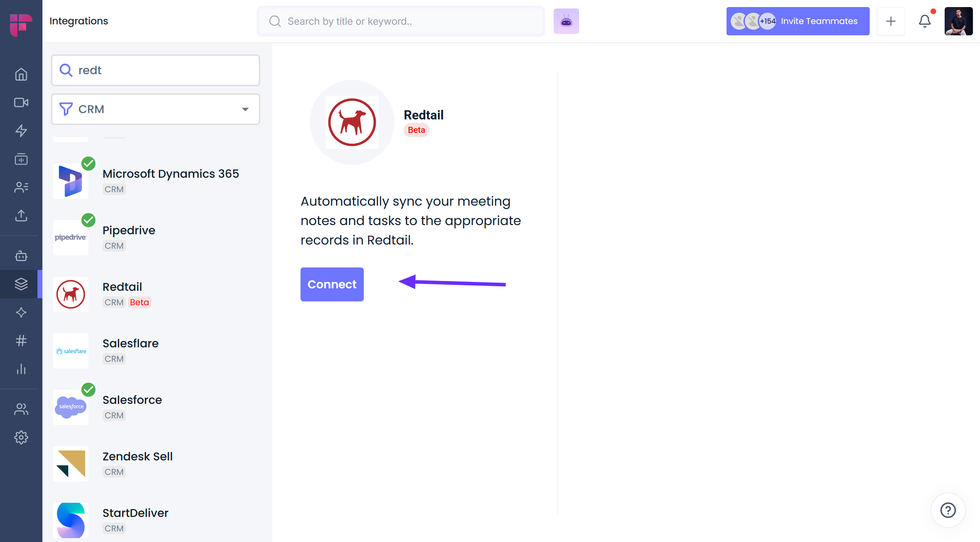Viewport: 980px width, 542px height.
Task: Open settings gear in sidebar
Action: pyautogui.click(x=21, y=437)
